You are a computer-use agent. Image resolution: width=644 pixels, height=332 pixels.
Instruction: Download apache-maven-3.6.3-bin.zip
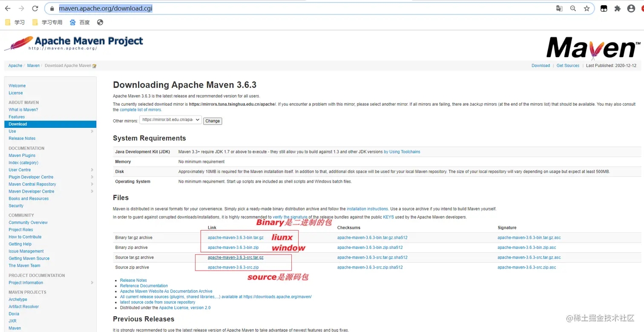(233, 248)
